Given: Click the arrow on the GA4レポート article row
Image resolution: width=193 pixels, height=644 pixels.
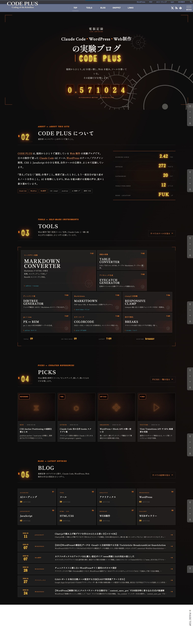Looking at the screenshot, I should point(171,580).
